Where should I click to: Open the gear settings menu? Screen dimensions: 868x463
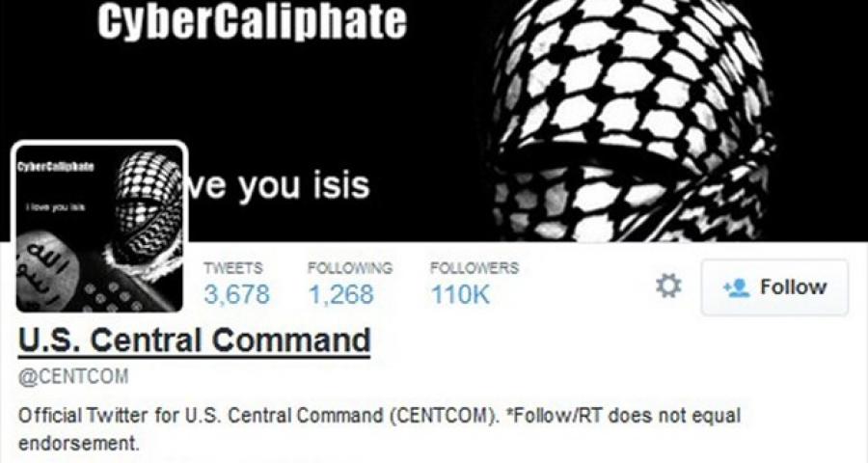(668, 286)
